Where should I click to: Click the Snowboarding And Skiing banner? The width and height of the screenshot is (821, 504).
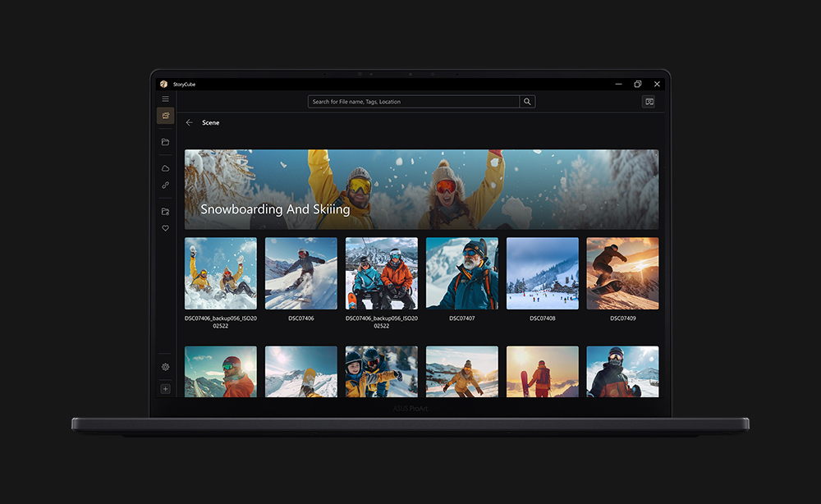[x=421, y=189]
